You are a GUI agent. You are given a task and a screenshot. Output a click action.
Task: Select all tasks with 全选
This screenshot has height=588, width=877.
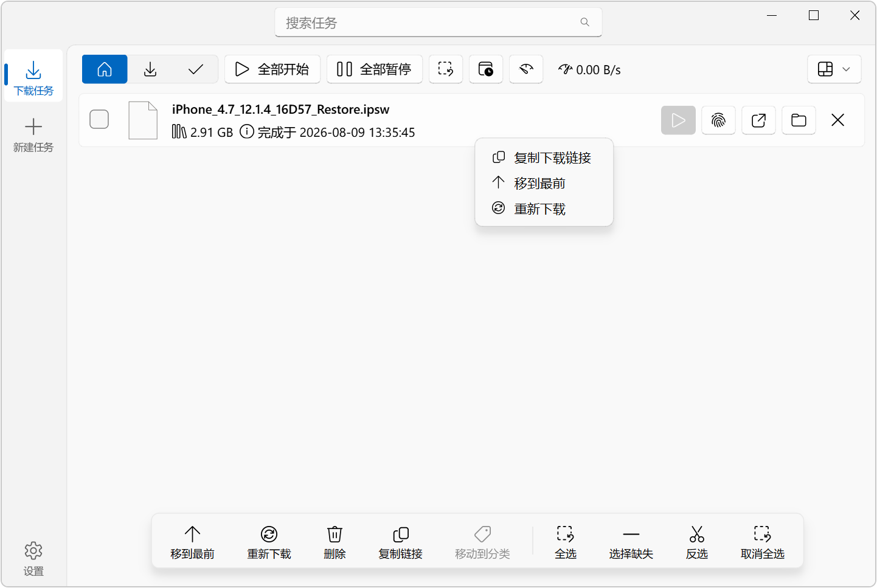[x=565, y=542]
